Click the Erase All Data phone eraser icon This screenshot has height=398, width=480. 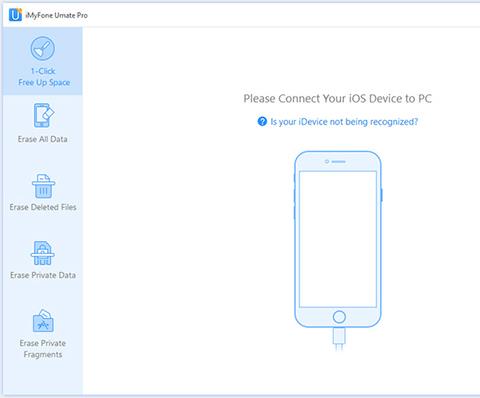43,115
